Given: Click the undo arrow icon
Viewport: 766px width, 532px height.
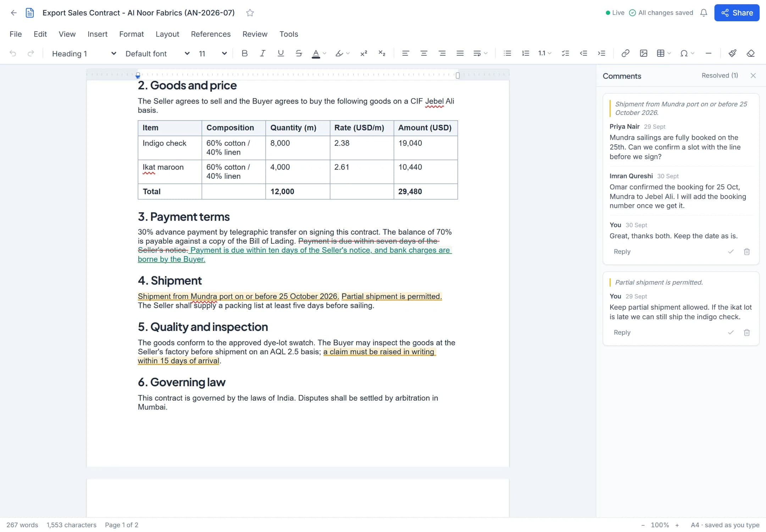Looking at the screenshot, I should pos(13,54).
